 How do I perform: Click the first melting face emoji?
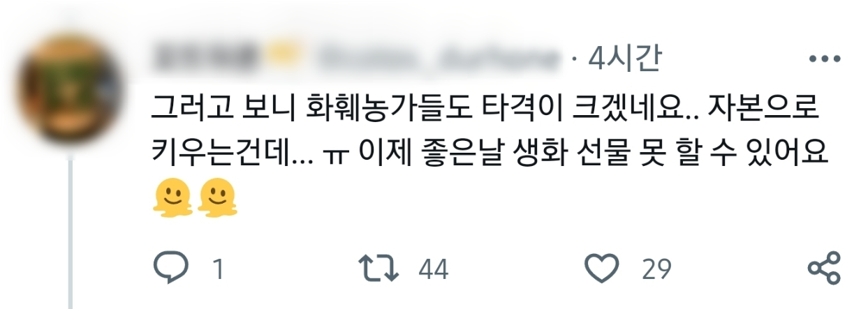coord(172,199)
